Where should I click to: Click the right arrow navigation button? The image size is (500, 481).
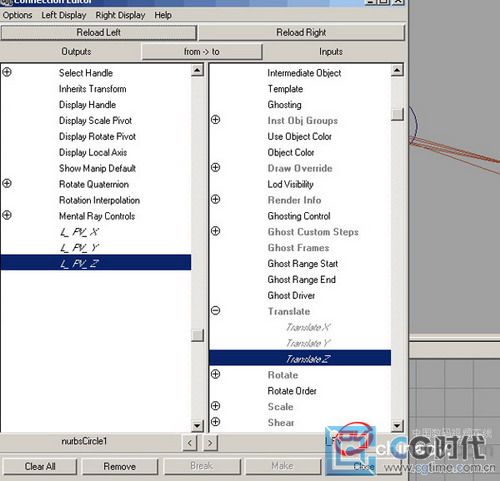(210, 443)
